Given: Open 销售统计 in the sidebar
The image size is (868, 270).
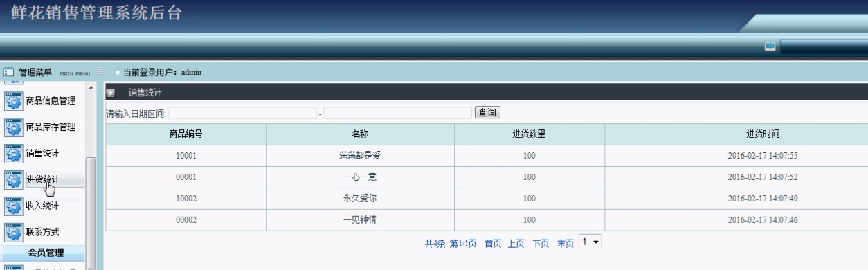Looking at the screenshot, I should pos(42,154).
